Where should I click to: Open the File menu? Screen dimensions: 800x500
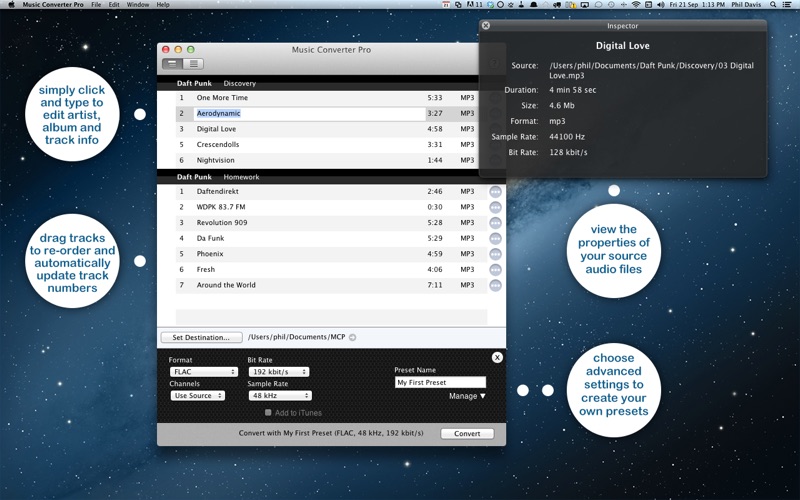[96, 5]
